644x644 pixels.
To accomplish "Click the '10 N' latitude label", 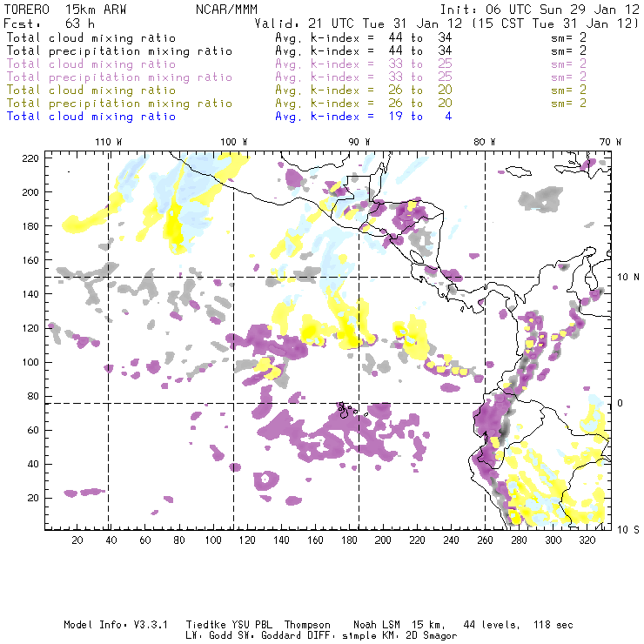I will 628,278.
